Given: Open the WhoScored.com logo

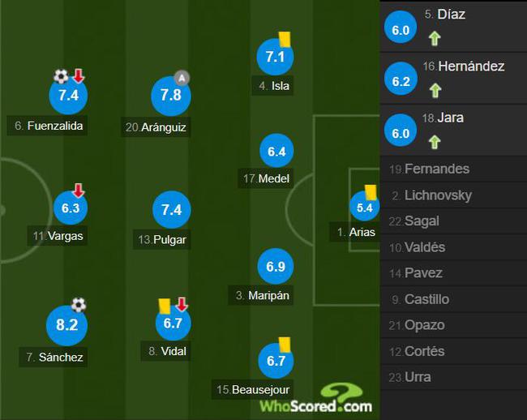Looking at the screenshot, I should coord(316,400).
